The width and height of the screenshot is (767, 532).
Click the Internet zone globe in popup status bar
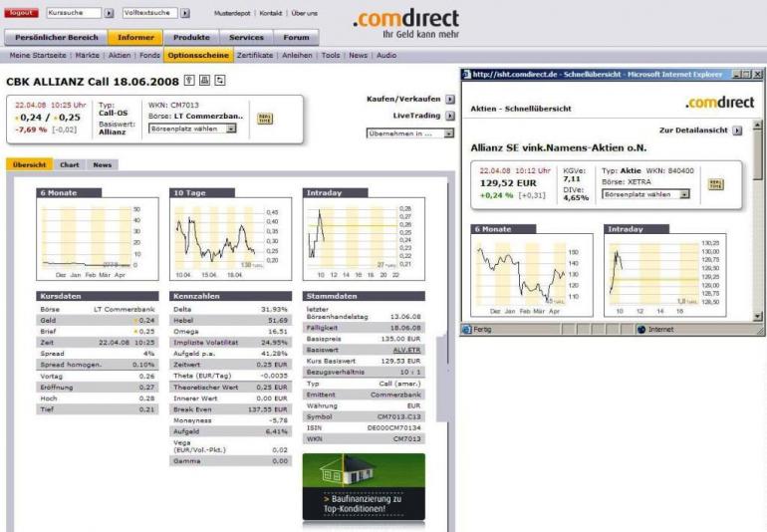tap(641, 330)
